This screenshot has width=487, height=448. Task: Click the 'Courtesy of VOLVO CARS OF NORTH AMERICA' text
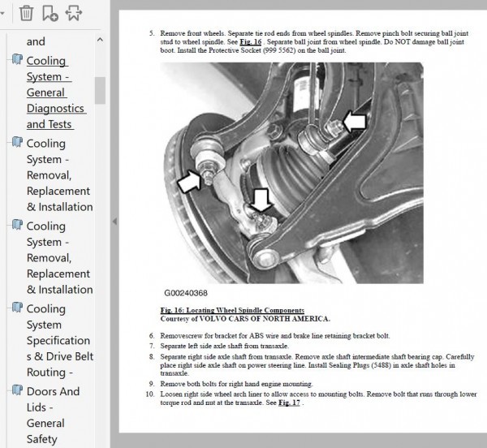245,319
